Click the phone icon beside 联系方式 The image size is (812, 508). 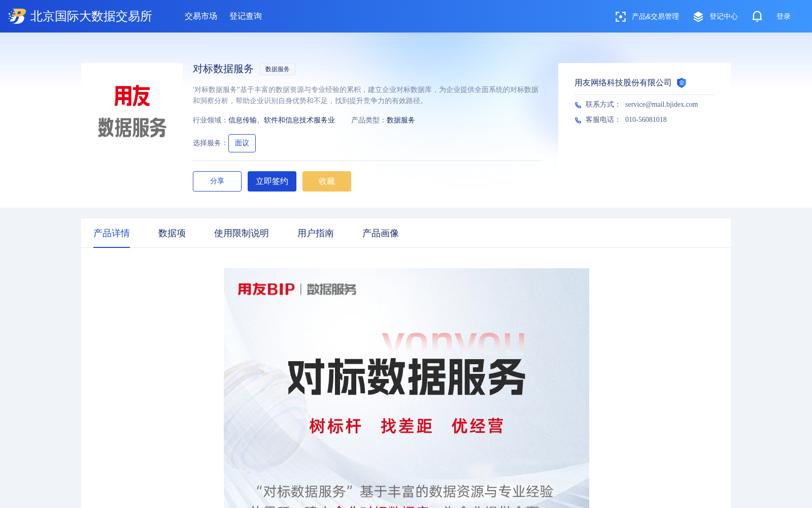578,105
